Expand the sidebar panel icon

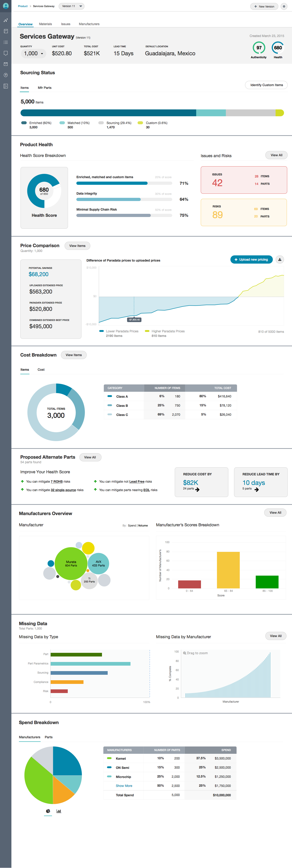tap(6, 86)
